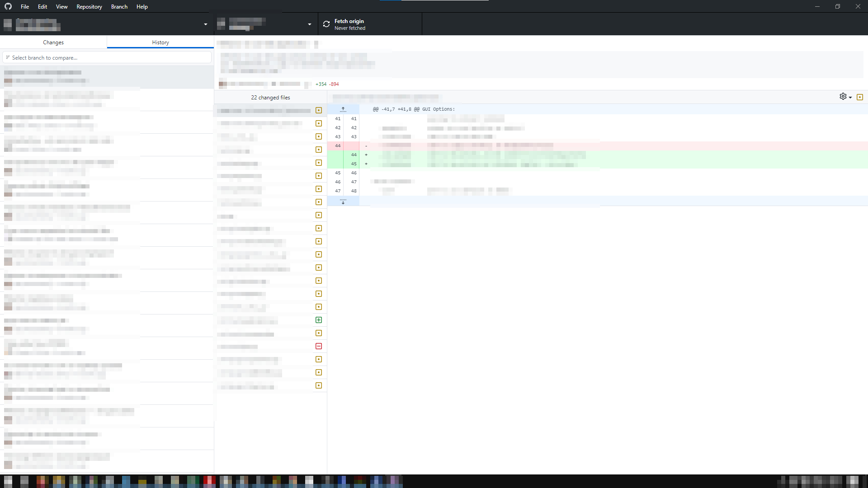Select the removed line 44 in diff
The width and height of the screenshot is (868, 488).
coord(338,145)
